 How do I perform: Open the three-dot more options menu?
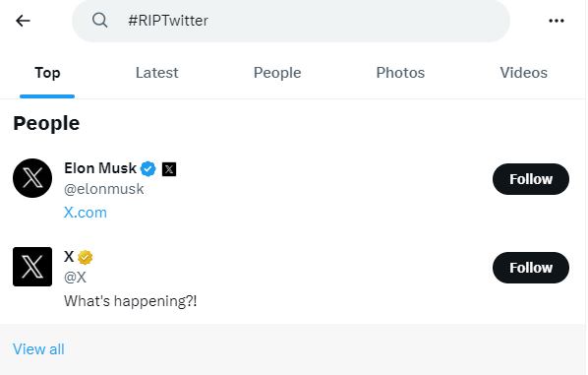557,21
